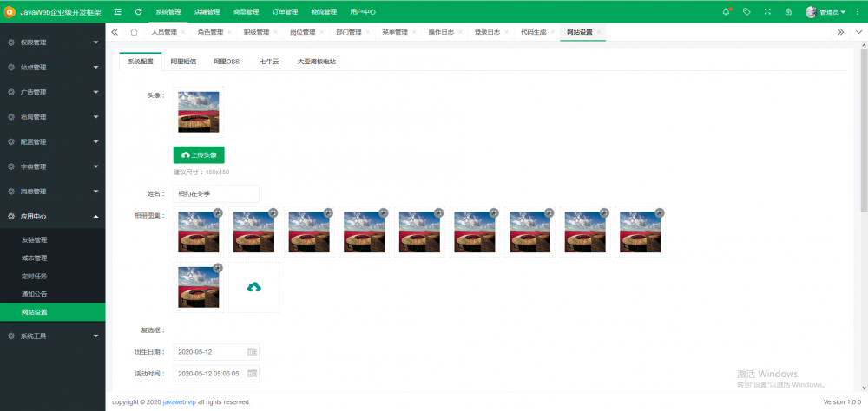
Task: Open the 管理员 user dropdown
Action: coord(825,11)
